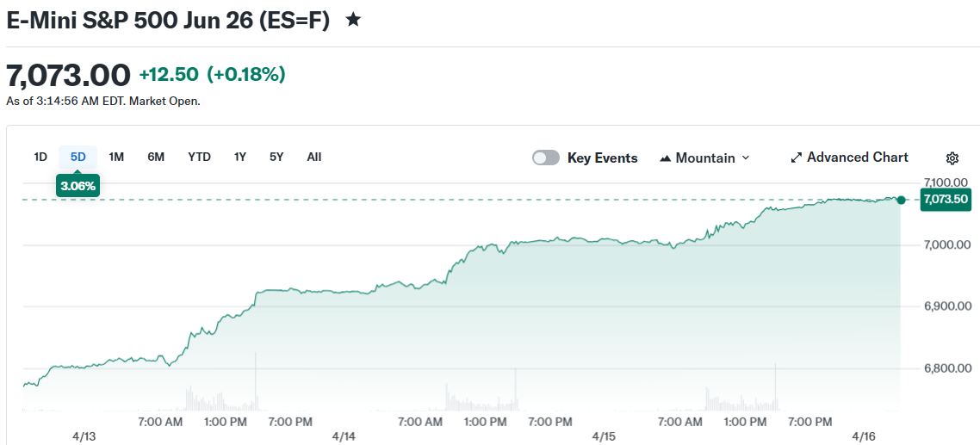Select the 6M time range
The image size is (980, 445).
click(x=156, y=157)
